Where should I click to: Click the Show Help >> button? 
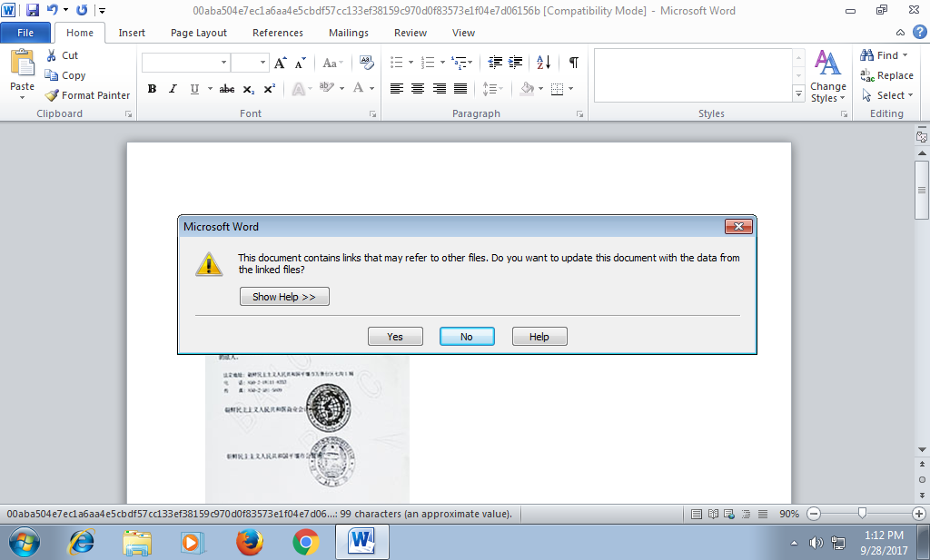coord(284,297)
